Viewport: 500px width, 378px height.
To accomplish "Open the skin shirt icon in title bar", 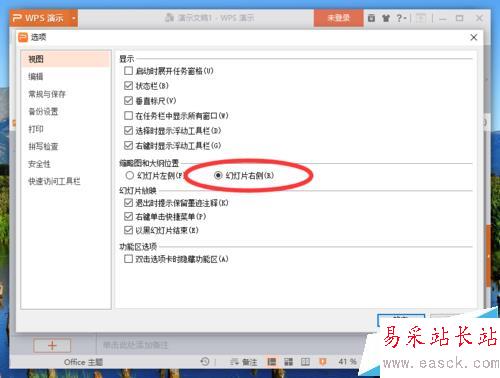I will (386, 18).
